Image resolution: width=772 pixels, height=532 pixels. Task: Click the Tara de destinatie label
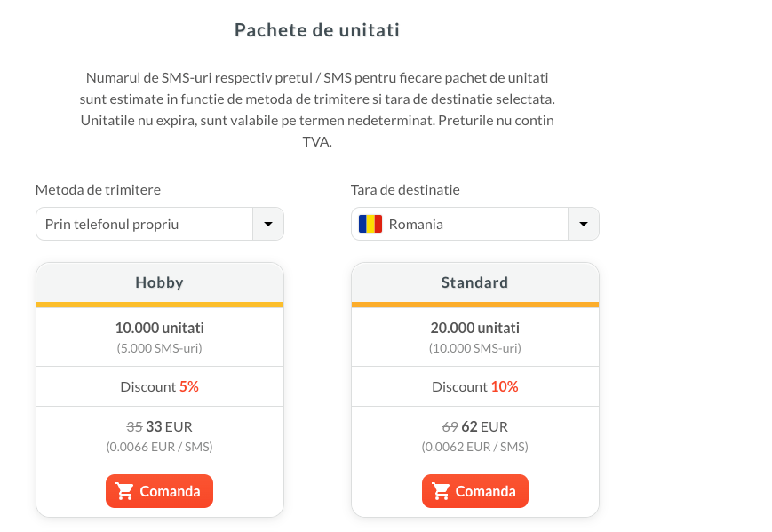405,189
